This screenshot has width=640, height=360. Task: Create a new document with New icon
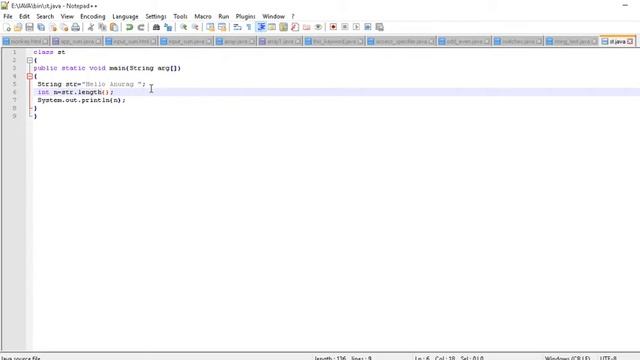tap(7, 27)
